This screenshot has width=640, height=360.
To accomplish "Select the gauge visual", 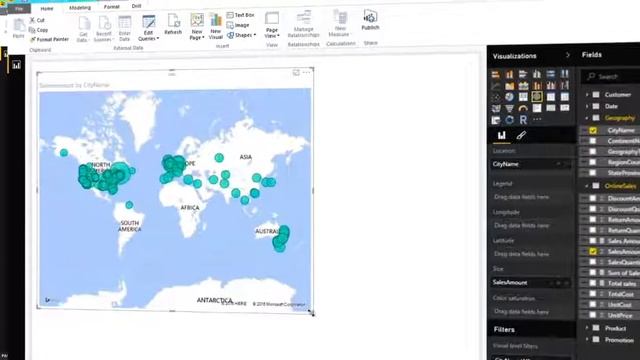I will (523, 108).
